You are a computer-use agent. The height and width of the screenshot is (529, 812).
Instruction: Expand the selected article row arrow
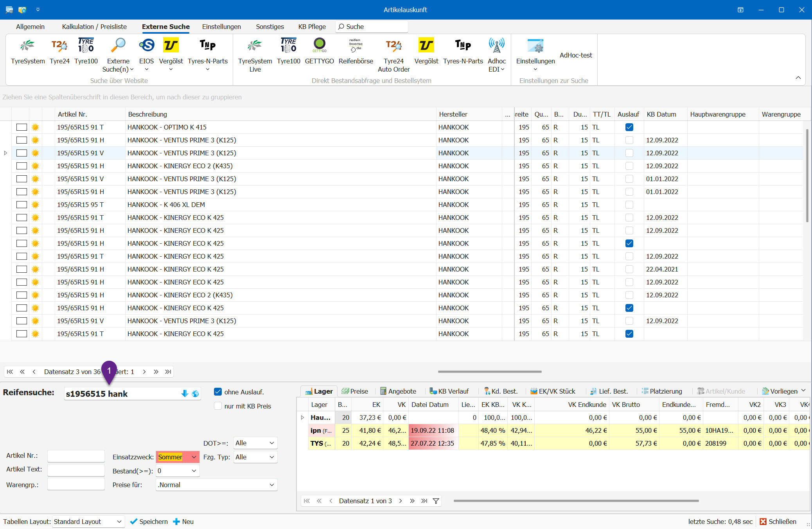coord(5,153)
